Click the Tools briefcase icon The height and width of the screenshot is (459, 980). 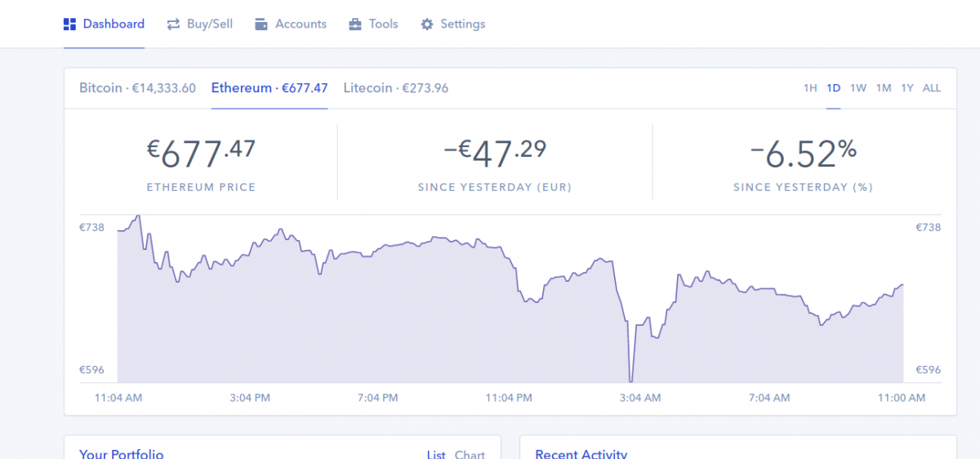pos(354,25)
